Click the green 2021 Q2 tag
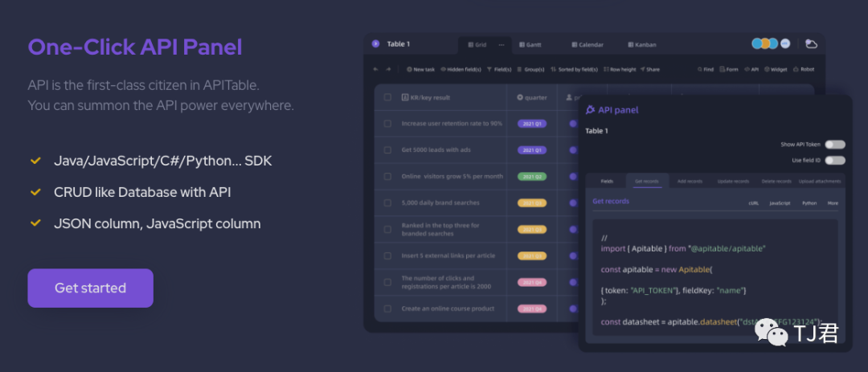 pyautogui.click(x=532, y=177)
